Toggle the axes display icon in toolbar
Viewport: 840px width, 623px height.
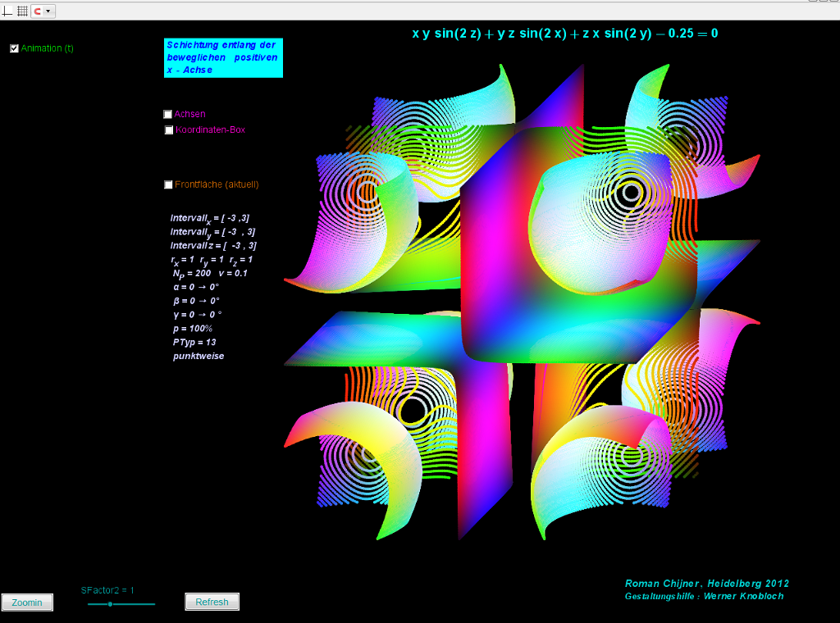pos(8,11)
